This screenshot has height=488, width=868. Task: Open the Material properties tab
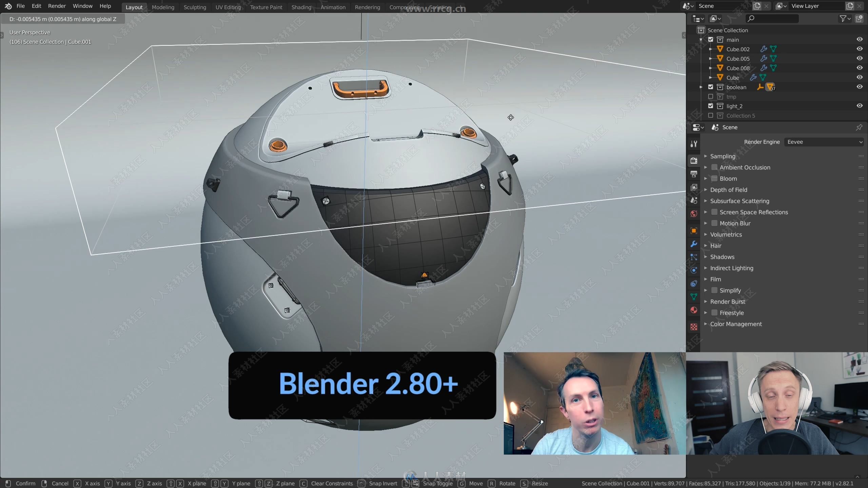pyautogui.click(x=694, y=310)
